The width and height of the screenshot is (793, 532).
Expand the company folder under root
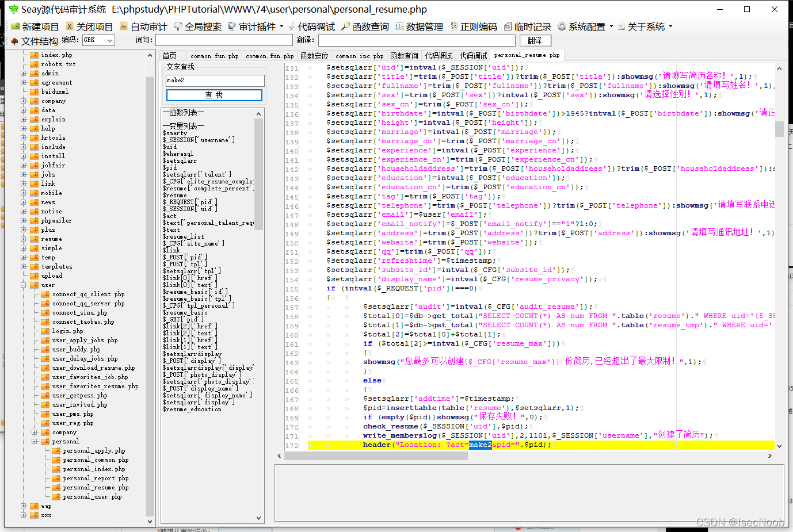24,101
